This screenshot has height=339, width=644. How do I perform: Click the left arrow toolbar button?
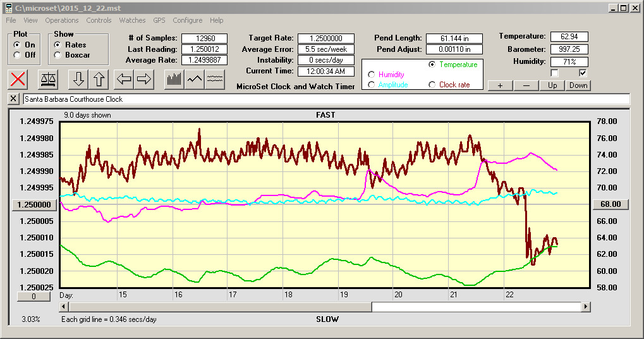[x=124, y=79]
